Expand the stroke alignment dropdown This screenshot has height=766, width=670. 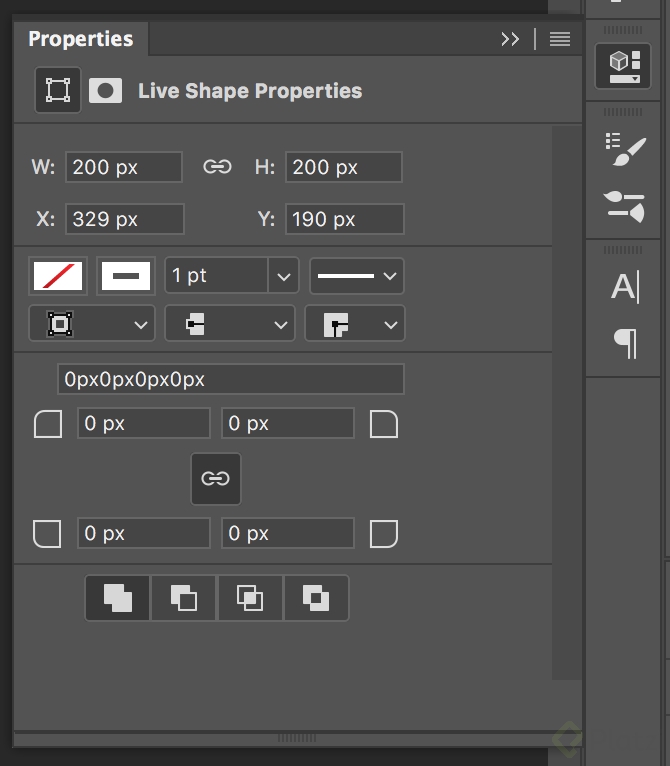click(92, 324)
